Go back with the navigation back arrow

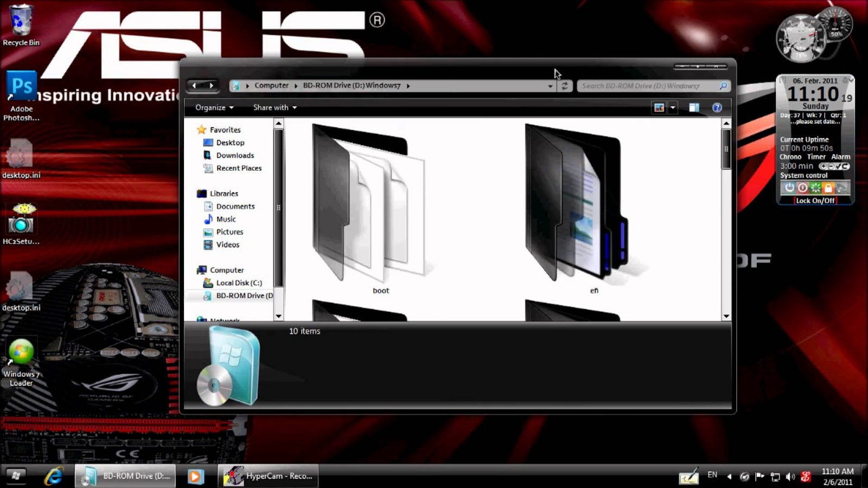[194, 85]
